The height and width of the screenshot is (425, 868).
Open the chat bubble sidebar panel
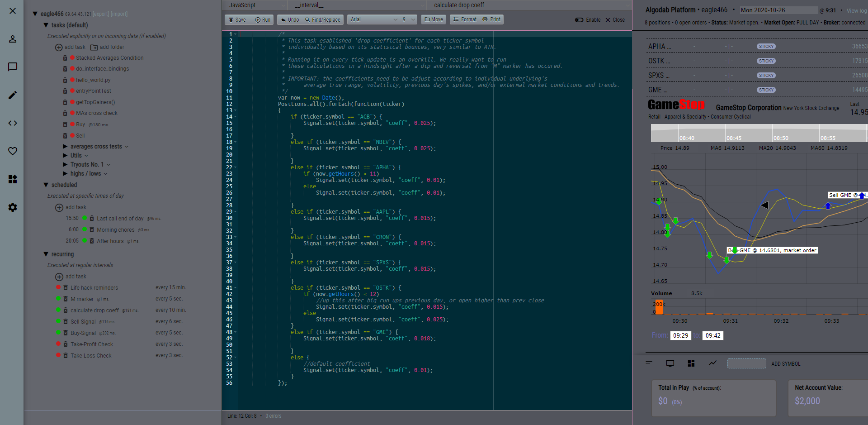[12, 67]
